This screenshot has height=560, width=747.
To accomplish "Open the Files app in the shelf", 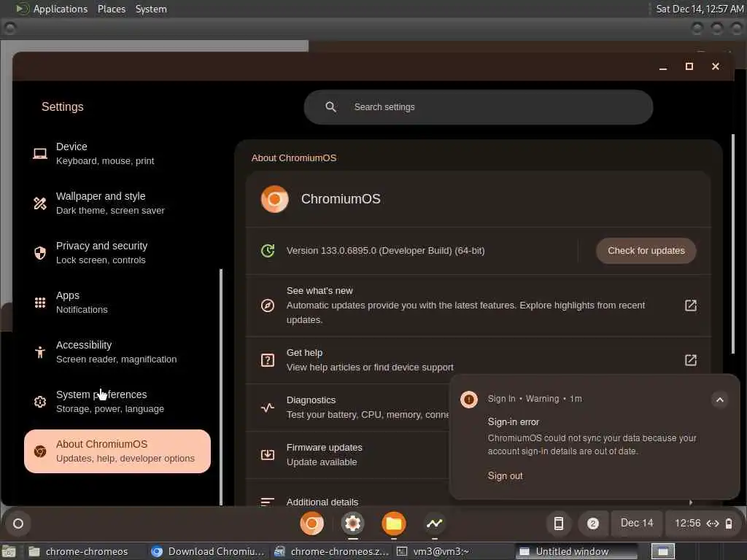I will pyautogui.click(x=393, y=524).
